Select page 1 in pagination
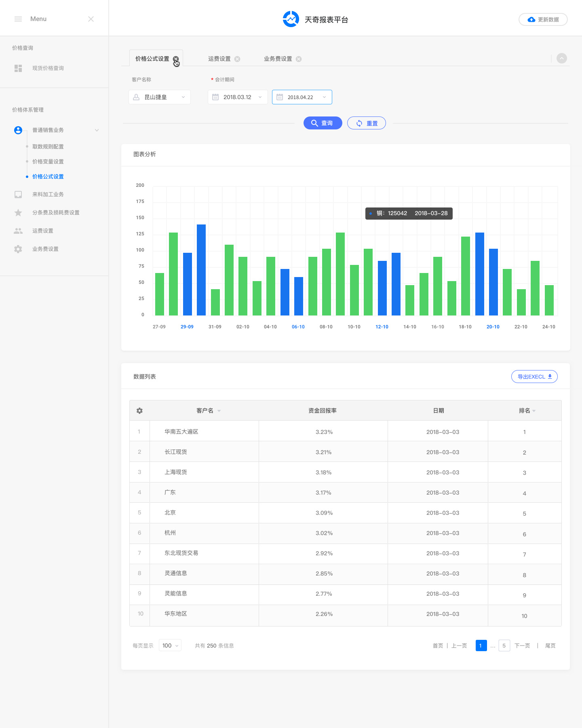The image size is (582, 728). click(481, 645)
